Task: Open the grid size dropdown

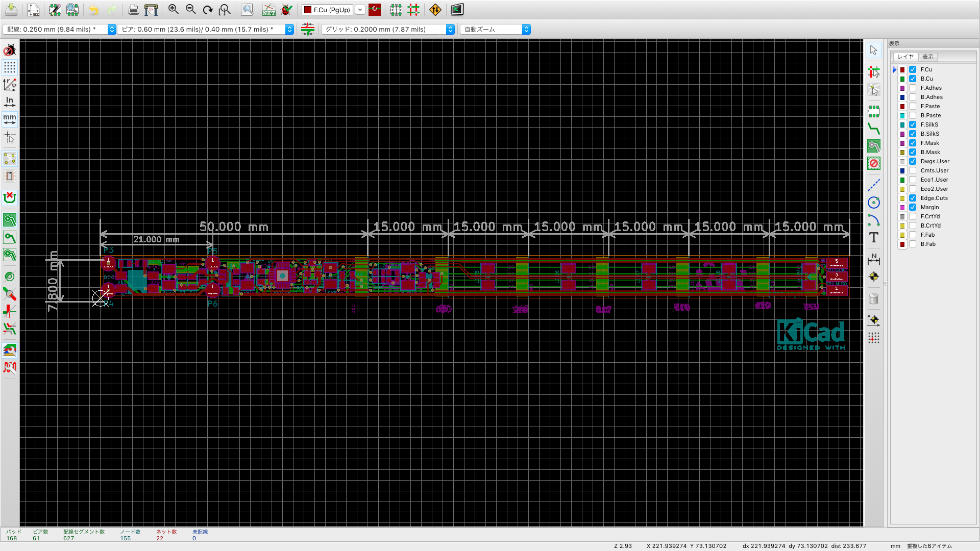Action: tap(450, 29)
